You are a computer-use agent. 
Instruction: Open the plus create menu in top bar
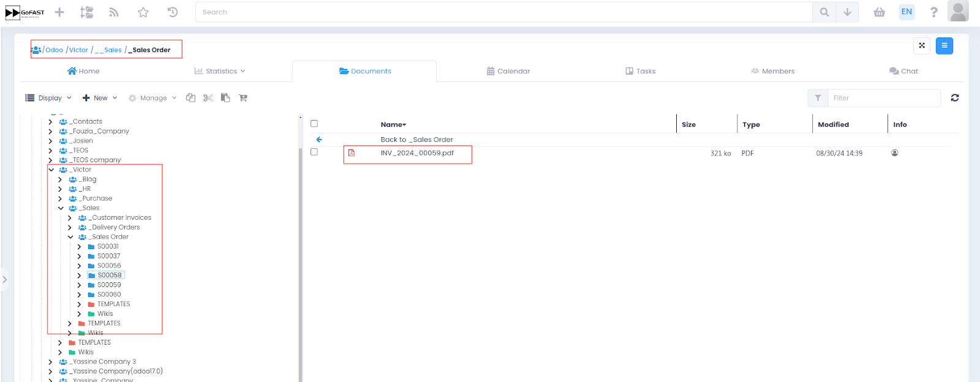tap(59, 12)
